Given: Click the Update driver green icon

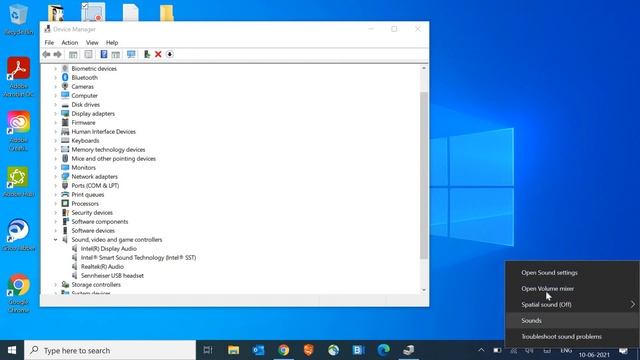Looking at the screenshot, I should pyautogui.click(x=147, y=54).
